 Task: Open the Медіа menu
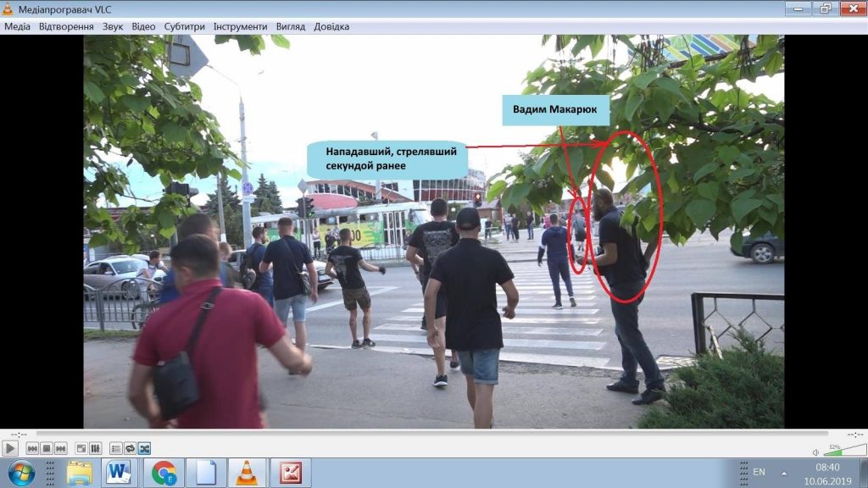tap(17, 26)
